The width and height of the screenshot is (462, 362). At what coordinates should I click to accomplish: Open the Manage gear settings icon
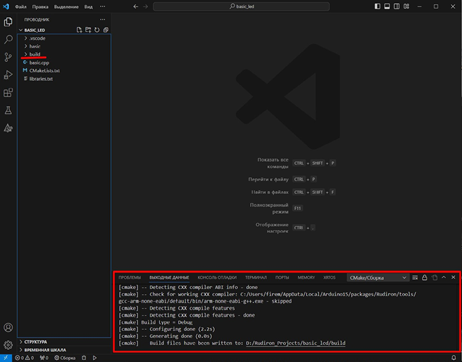[x=8, y=345]
